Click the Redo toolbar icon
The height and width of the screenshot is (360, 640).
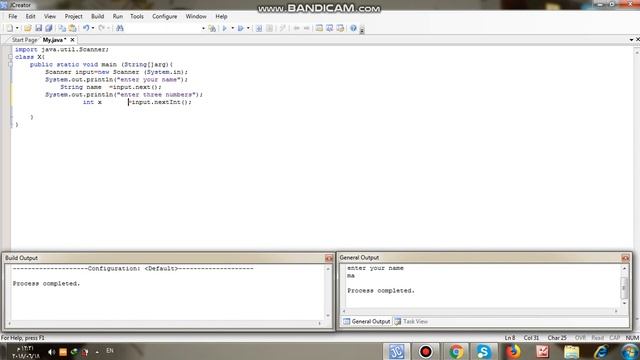(x=102, y=28)
